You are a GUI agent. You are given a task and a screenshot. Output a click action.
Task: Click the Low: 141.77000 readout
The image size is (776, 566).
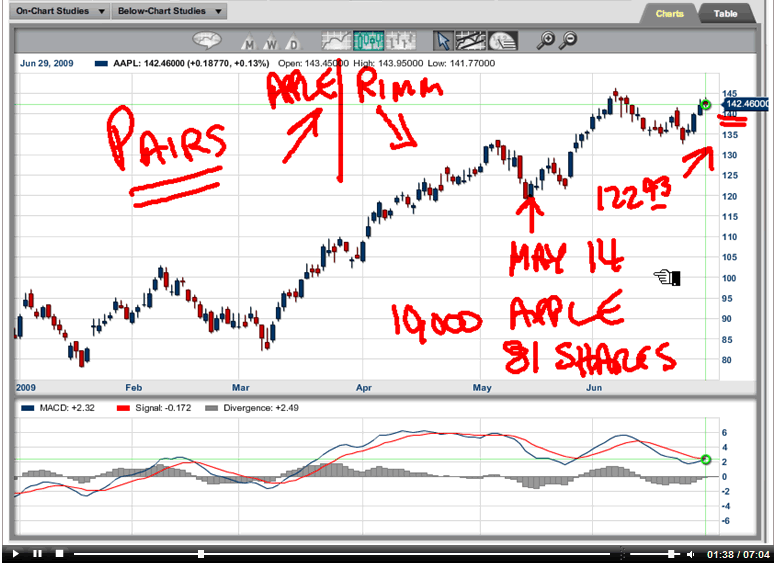461,63
